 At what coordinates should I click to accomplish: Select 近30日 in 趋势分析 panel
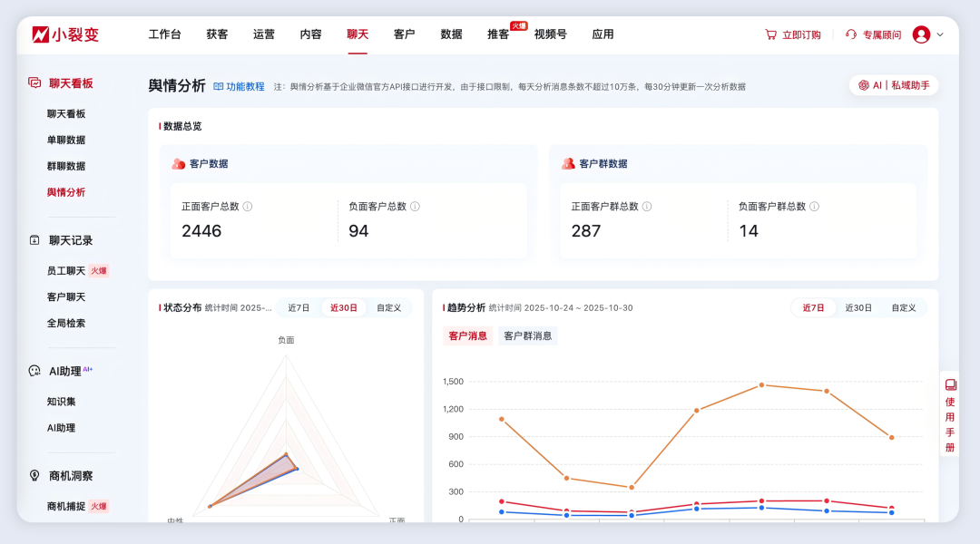(858, 307)
